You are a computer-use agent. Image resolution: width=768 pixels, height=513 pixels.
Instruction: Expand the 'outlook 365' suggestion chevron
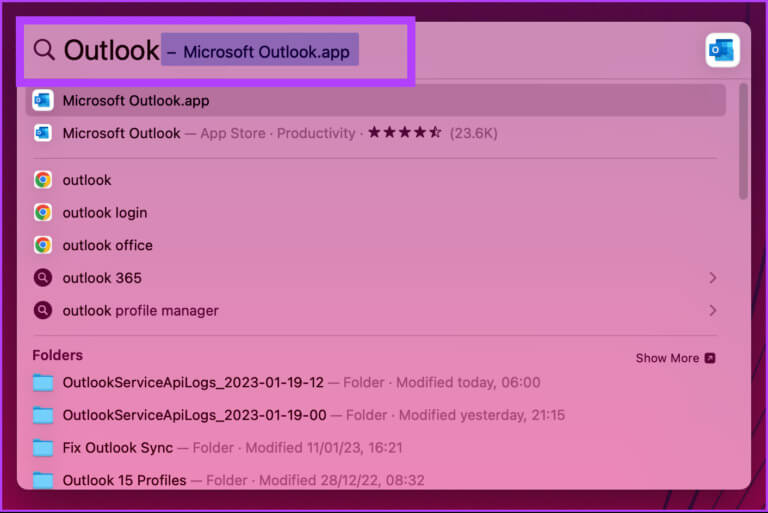click(713, 278)
